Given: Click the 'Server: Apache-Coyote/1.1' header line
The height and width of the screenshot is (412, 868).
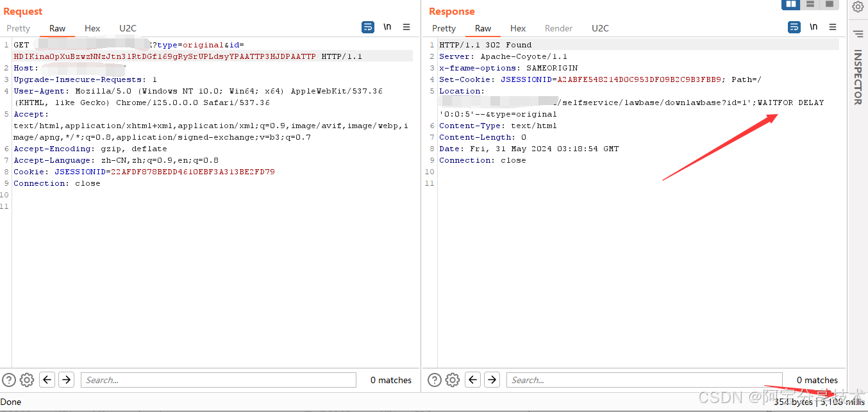Looking at the screenshot, I should tap(503, 56).
